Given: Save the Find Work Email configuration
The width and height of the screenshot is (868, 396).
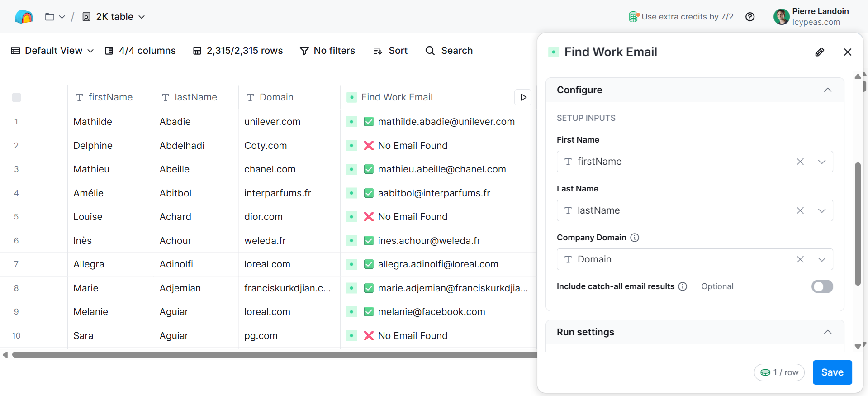Looking at the screenshot, I should (832, 372).
